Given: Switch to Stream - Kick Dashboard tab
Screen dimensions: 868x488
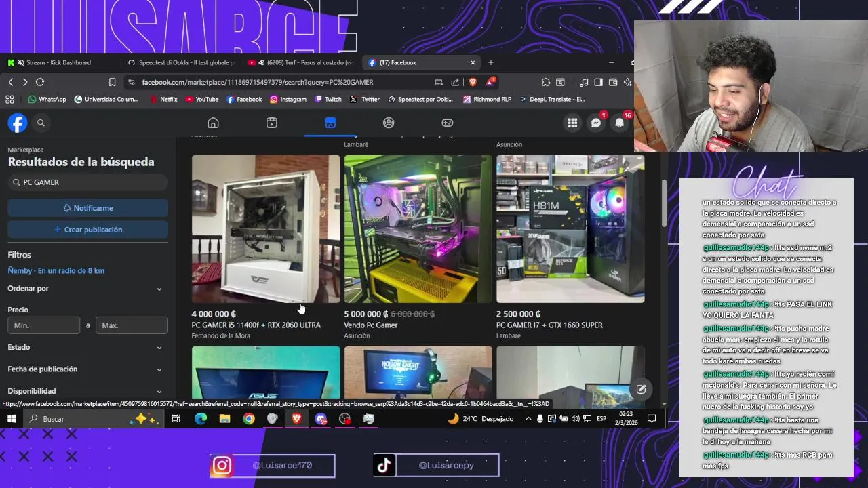Looking at the screenshot, I should pos(58,62).
